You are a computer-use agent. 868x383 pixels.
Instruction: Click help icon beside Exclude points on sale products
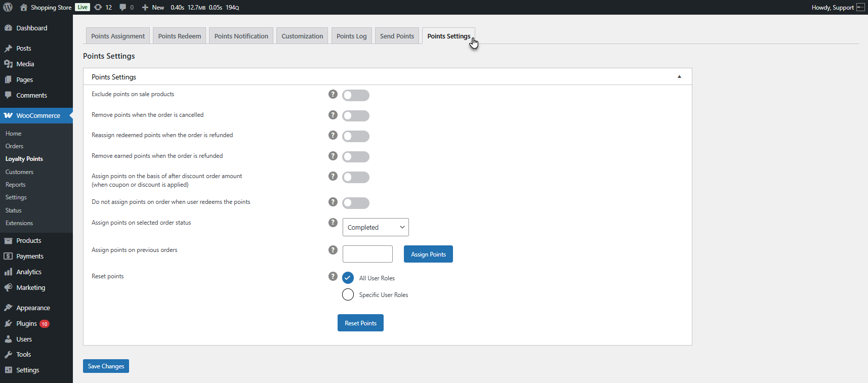click(x=333, y=94)
